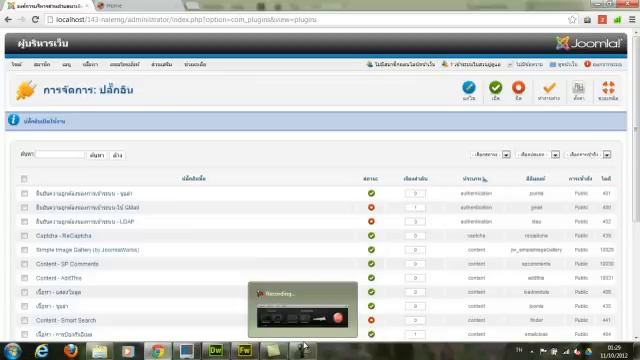
Task: Open the Chrome menu hamburger icon
Action: [x=632, y=20]
